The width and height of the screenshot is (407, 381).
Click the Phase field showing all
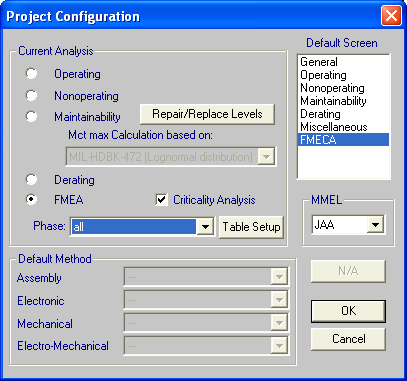(134, 227)
